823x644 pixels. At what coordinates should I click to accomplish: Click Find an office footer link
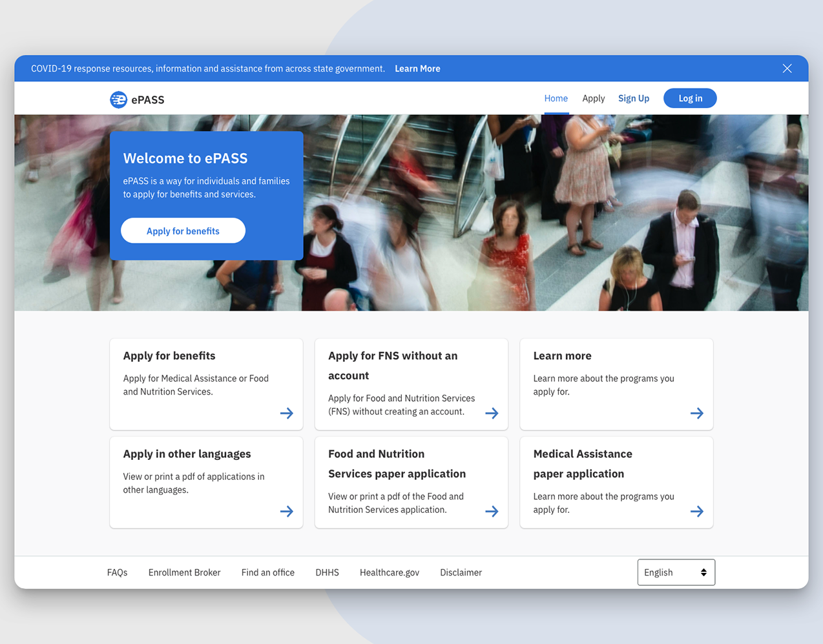(267, 572)
